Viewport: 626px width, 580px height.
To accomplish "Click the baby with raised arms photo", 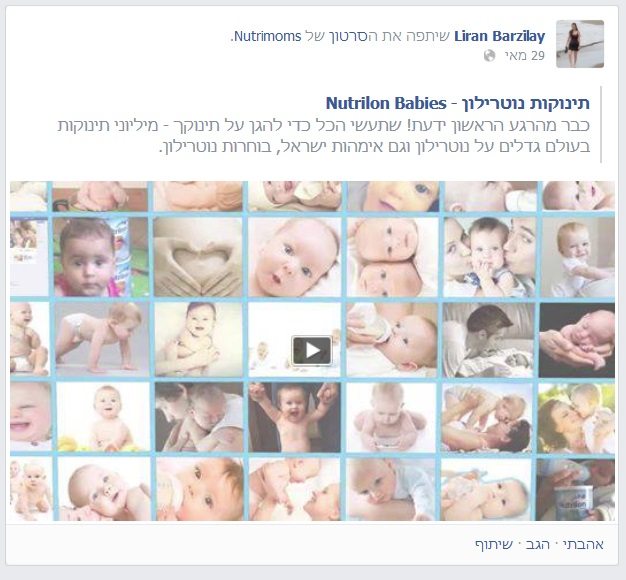I will [x=295, y=418].
